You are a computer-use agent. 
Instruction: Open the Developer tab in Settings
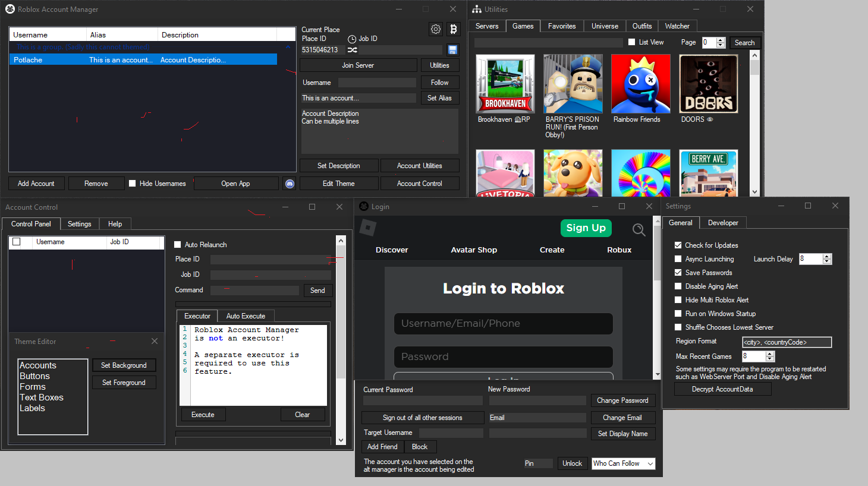click(722, 222)
